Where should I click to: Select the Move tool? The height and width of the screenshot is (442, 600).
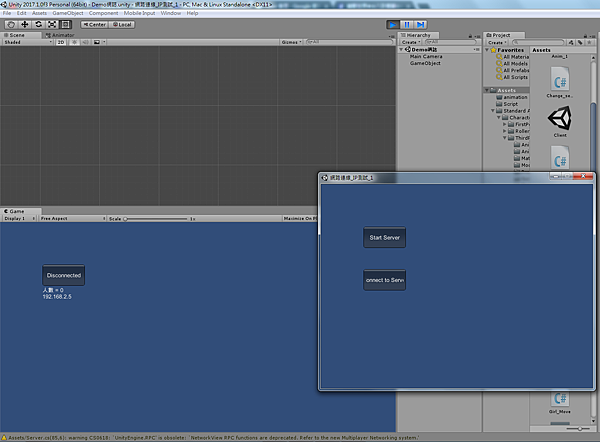tap(25, 24)
